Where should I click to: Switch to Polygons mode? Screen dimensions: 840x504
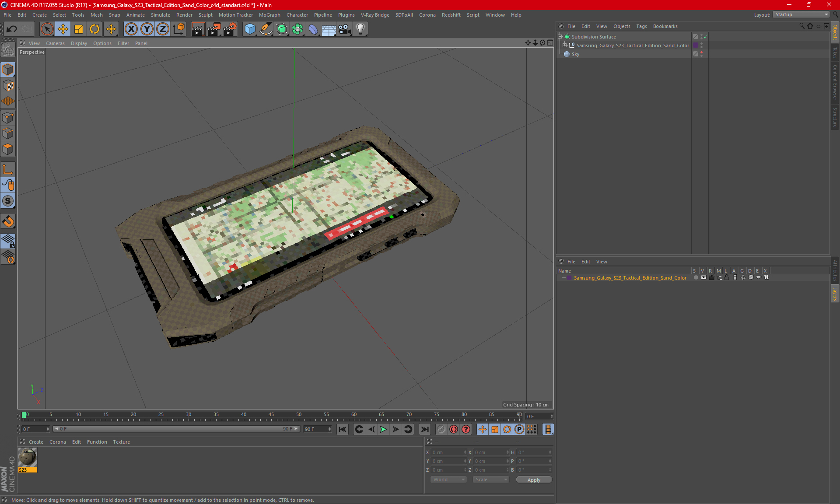tap(8, 149)
